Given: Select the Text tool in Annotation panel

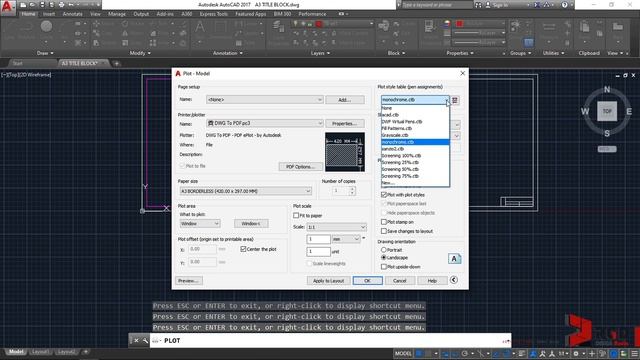Looking at the screenshot, I should 200,28.
